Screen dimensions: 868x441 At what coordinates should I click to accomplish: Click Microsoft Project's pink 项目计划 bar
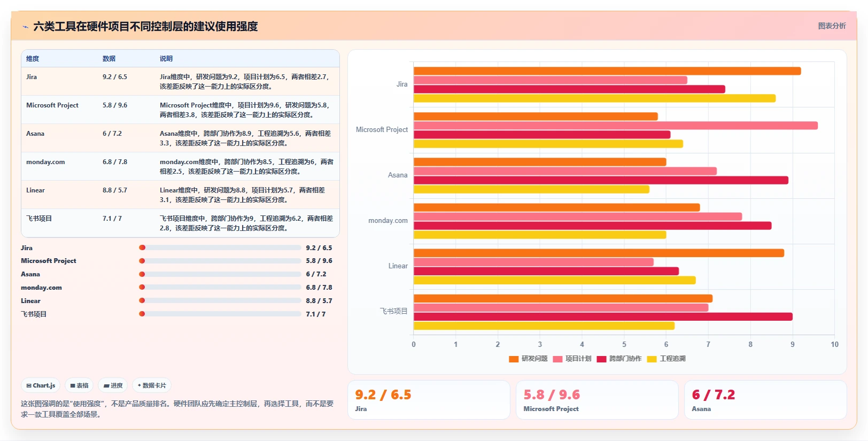pos(616,126)
